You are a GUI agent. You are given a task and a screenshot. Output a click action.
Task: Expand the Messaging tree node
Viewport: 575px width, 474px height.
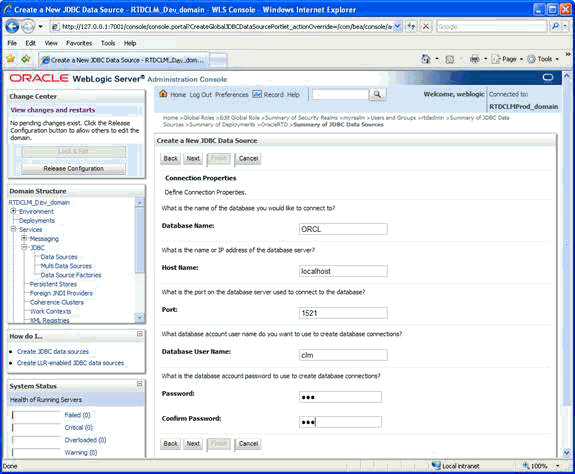[24, 238]
